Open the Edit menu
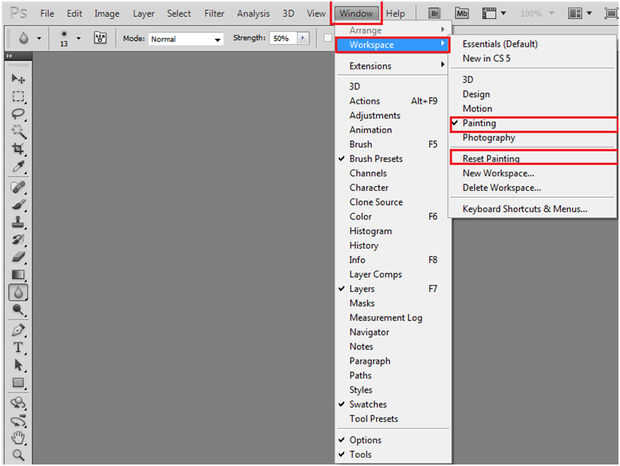Image resolution: width=620 pixels, height=466 pixels. [x=74, y=13]
